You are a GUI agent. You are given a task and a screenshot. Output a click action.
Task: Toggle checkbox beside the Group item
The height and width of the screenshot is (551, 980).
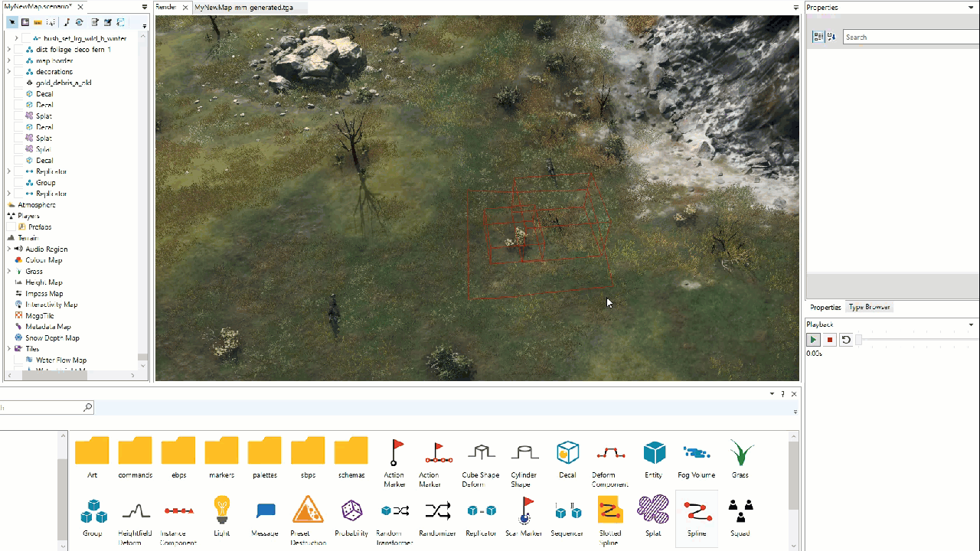[x=19, y=183]
